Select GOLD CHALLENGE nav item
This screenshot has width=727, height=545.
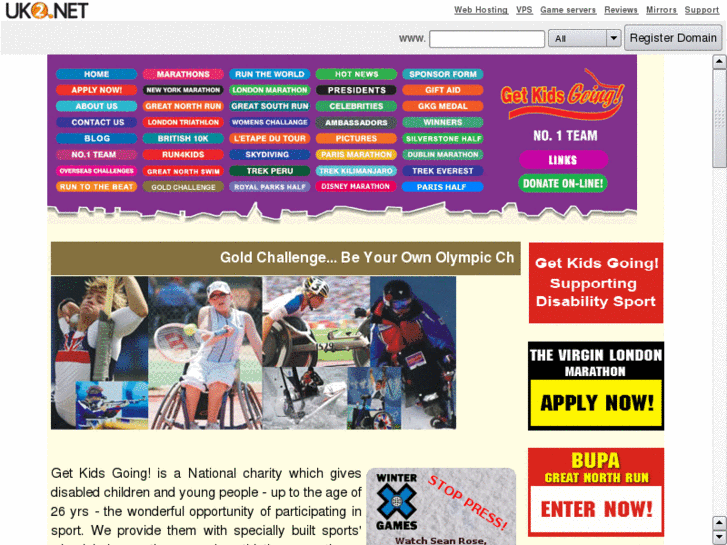click(x=183, y=187)
